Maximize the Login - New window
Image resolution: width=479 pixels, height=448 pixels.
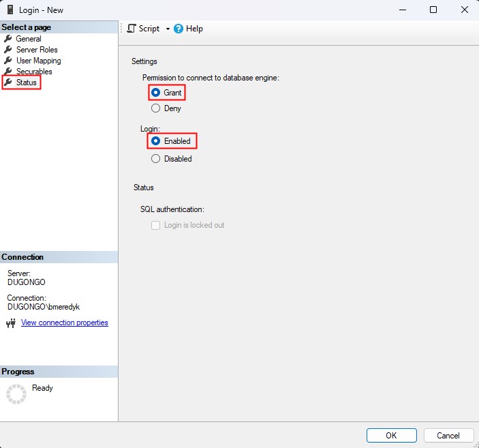433,10
